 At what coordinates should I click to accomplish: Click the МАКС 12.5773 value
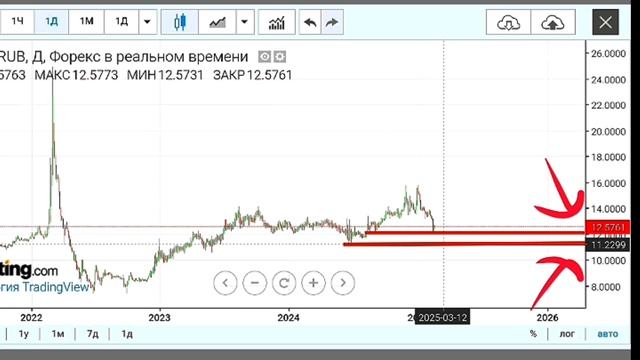[76, 75]
